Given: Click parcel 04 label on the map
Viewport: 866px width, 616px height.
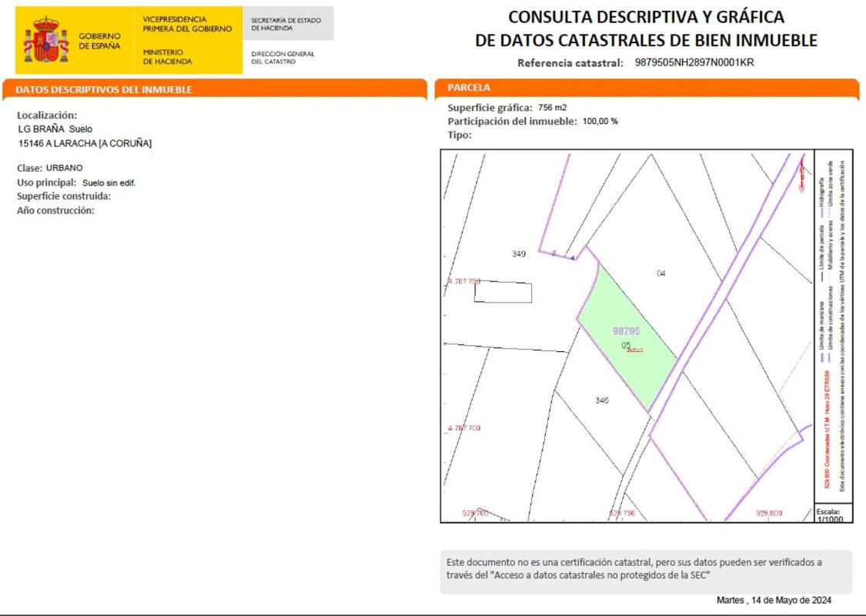Looking at the screenshot, I should point(660,273).
